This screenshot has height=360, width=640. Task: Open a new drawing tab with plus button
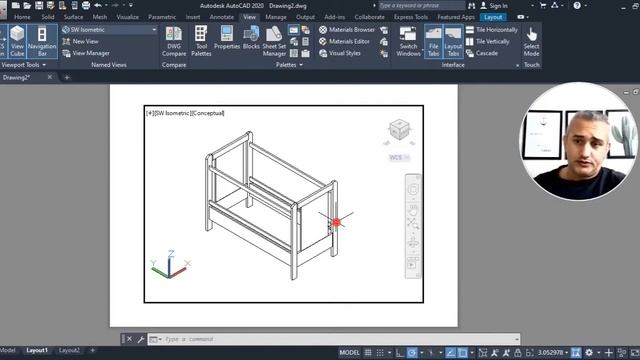pos(67,77)
